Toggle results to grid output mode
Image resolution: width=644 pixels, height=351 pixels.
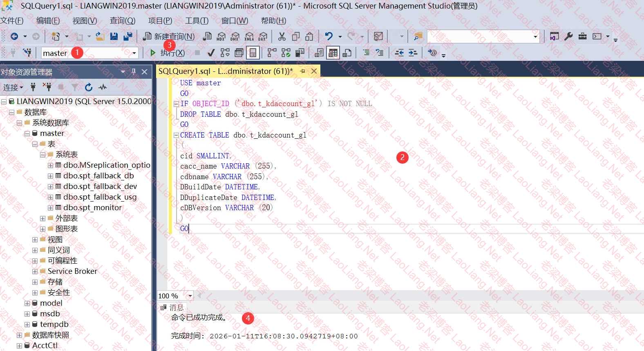(x=333, y=53)
